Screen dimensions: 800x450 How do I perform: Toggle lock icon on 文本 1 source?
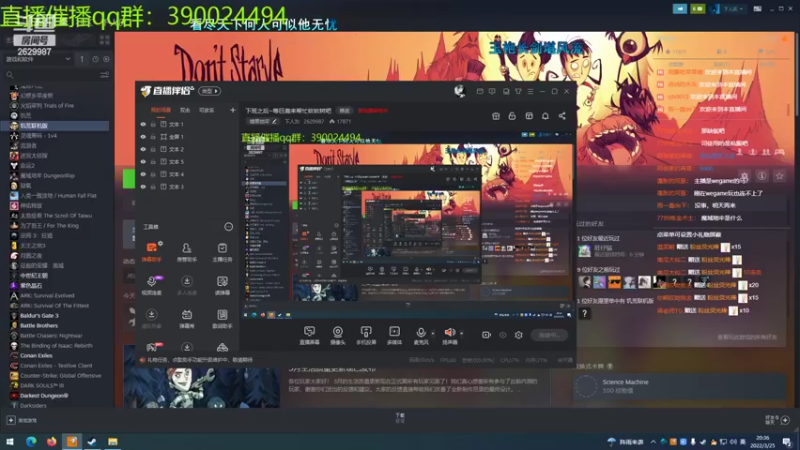pyautogui.click(x=153, y=124)
